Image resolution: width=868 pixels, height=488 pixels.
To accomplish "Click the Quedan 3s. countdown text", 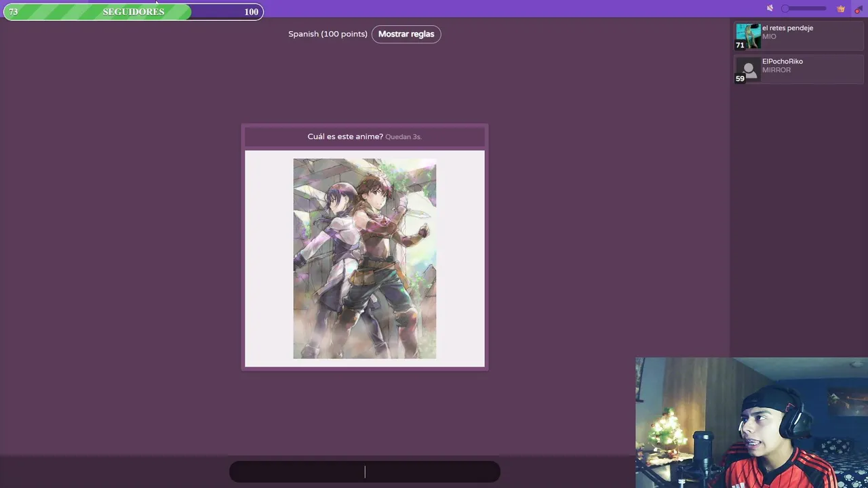I will tap(403, 137).
